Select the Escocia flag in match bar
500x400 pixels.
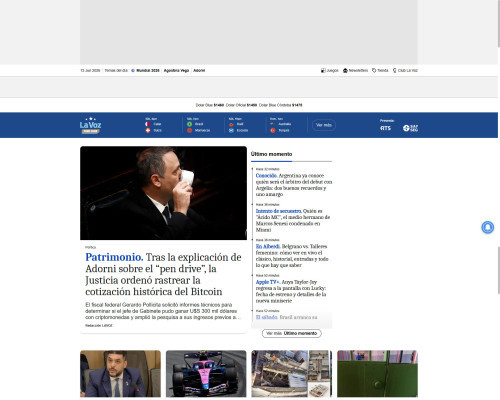(231, 130)
